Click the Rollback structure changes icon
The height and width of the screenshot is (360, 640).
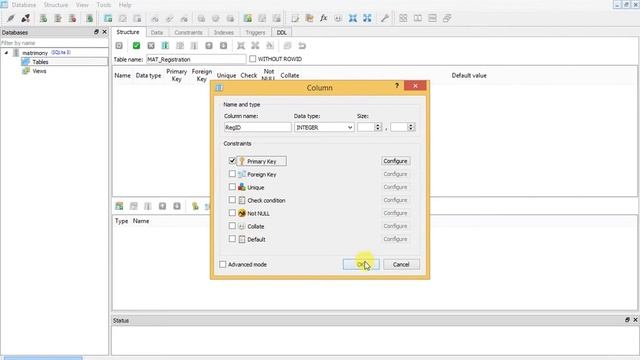151,46
